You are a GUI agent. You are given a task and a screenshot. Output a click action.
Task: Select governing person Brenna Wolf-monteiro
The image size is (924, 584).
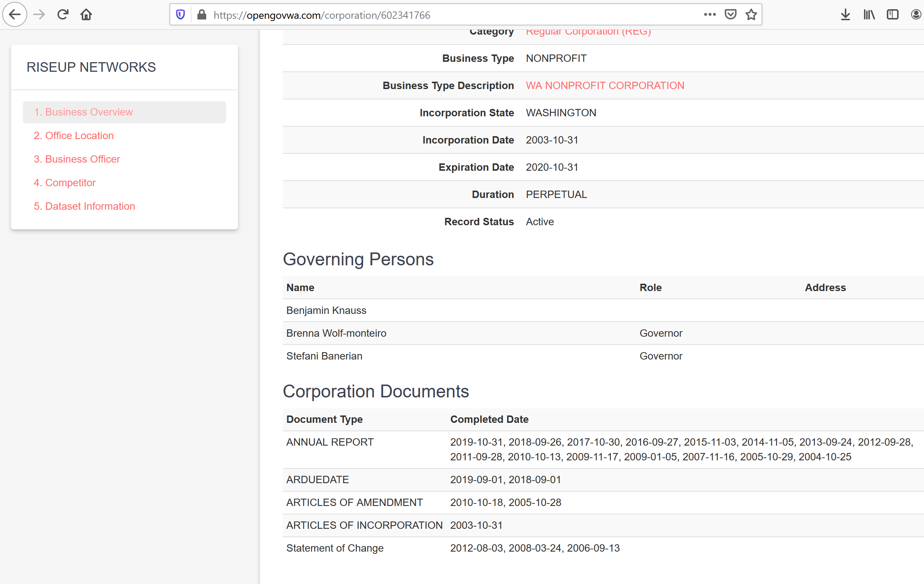coord(336,333)
